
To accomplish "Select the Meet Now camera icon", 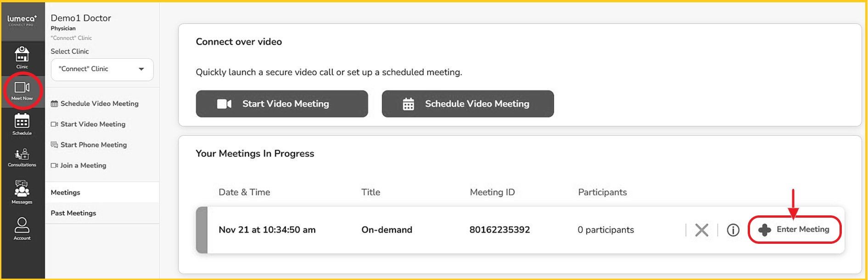I will point(22,90).
